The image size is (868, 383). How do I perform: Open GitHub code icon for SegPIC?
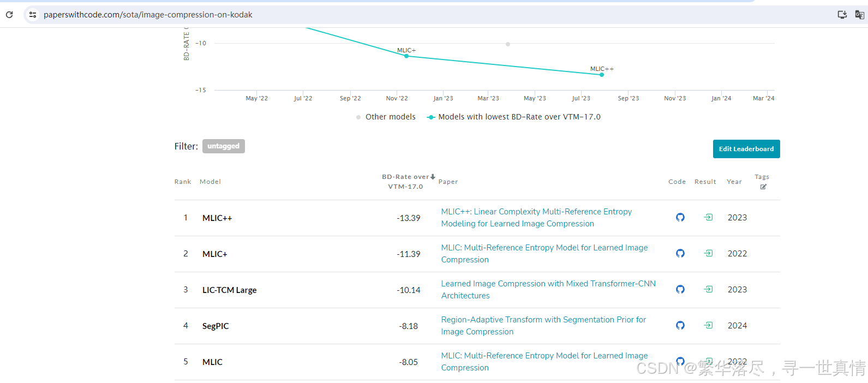click(680, 325)
